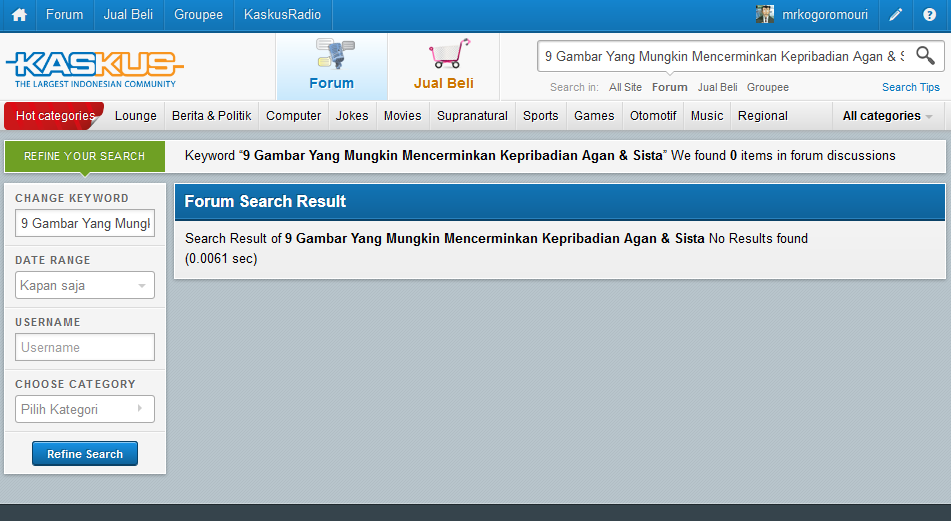Click the "(0.0061 sec)" timing text

tap(221, 258)
